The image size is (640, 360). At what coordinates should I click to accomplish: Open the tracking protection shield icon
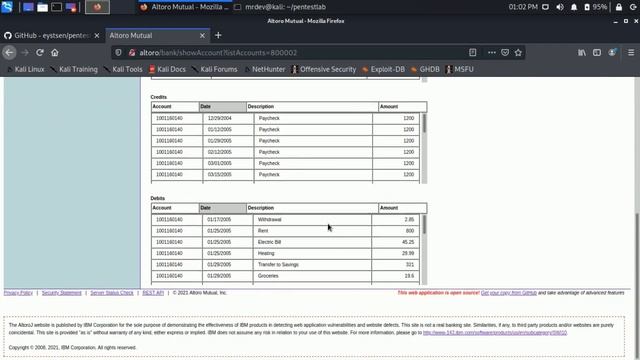point(118,53)
